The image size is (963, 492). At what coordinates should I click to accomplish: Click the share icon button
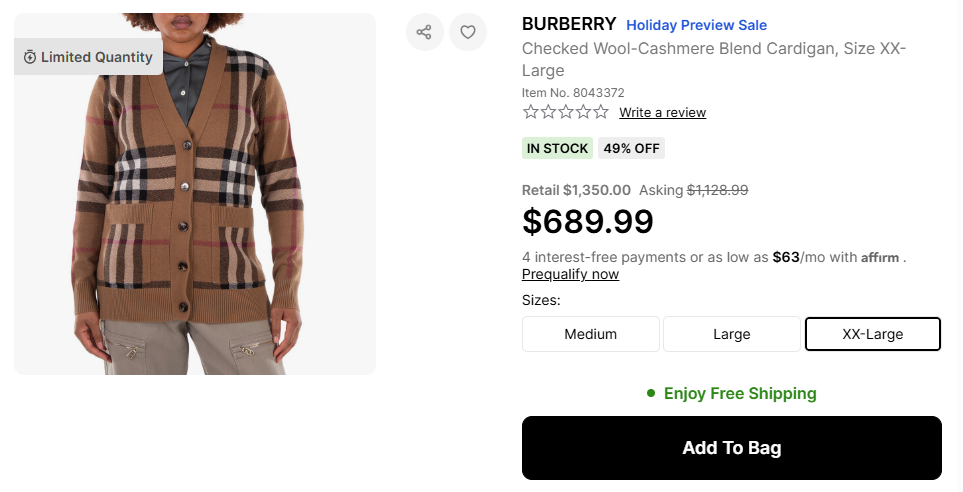pos(424,32)
